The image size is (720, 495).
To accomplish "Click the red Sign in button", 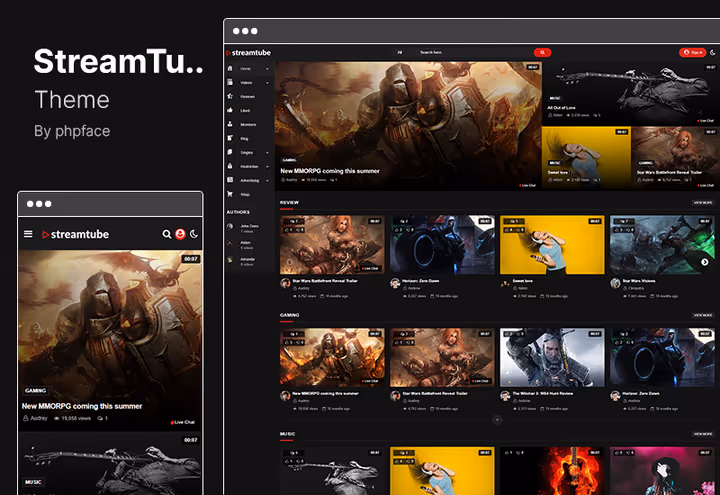I will click(x=692, y=52).
